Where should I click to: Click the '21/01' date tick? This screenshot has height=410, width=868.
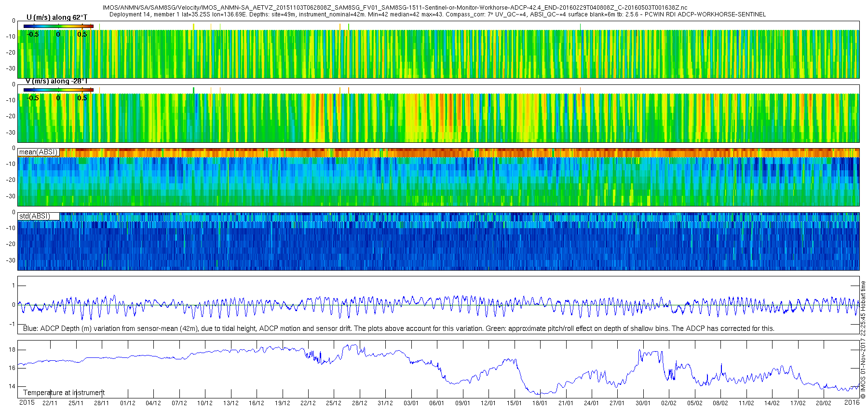(x=566, y=403)
